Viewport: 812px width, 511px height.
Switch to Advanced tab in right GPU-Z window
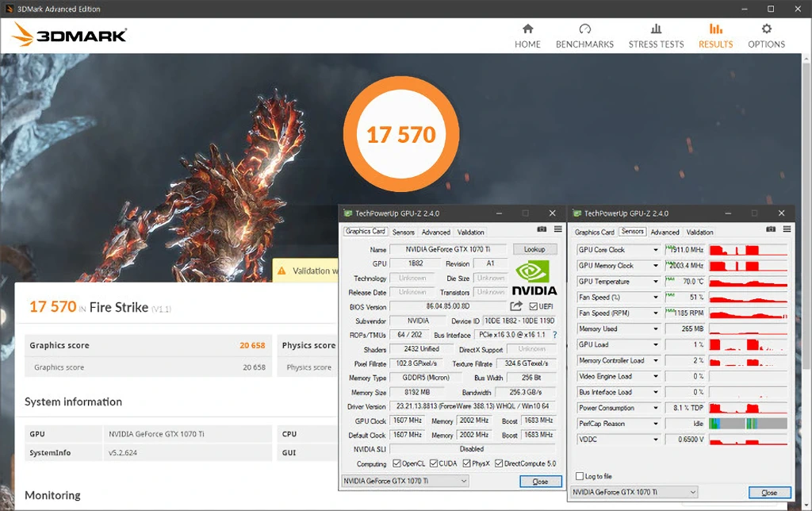click(665, 232)
